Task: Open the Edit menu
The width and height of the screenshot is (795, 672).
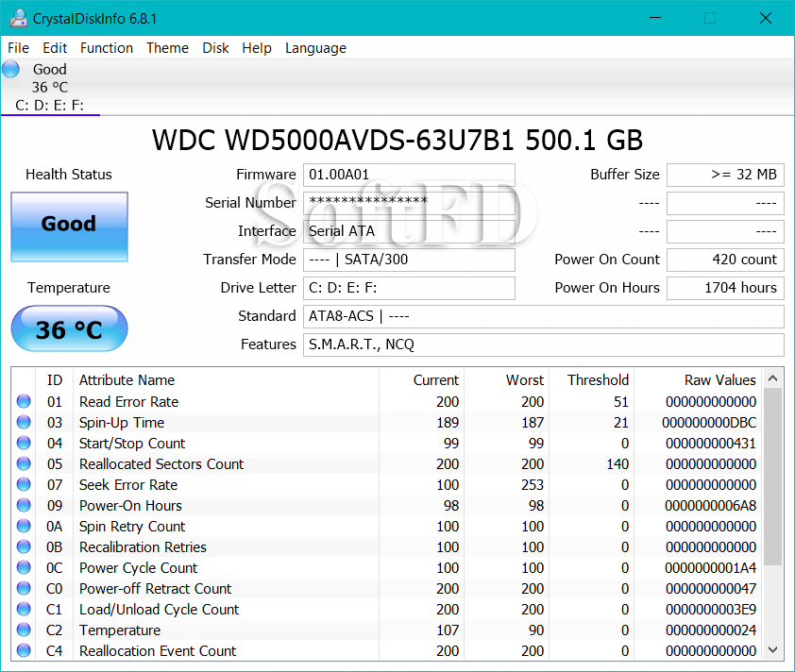Action: pos(55,48)
